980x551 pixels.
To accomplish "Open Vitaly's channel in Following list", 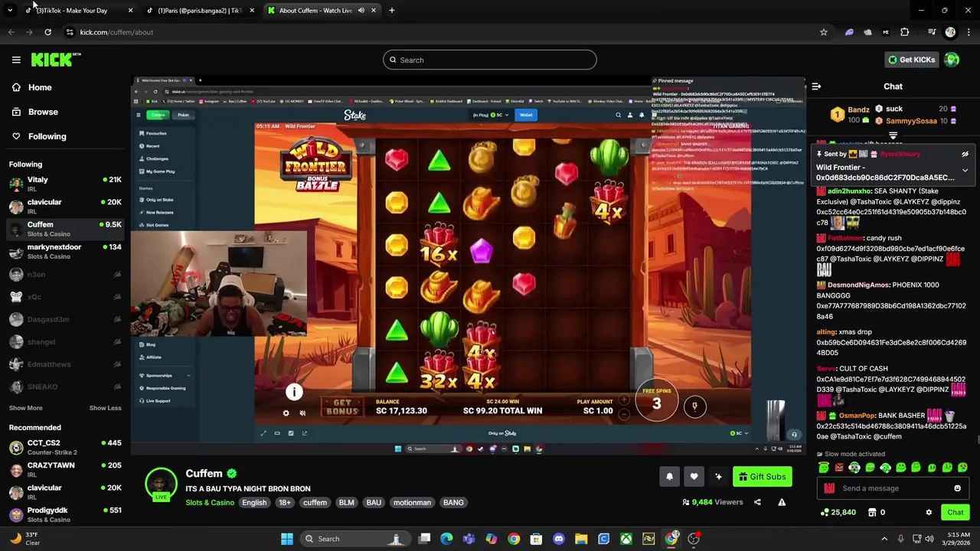I will 65,184.
